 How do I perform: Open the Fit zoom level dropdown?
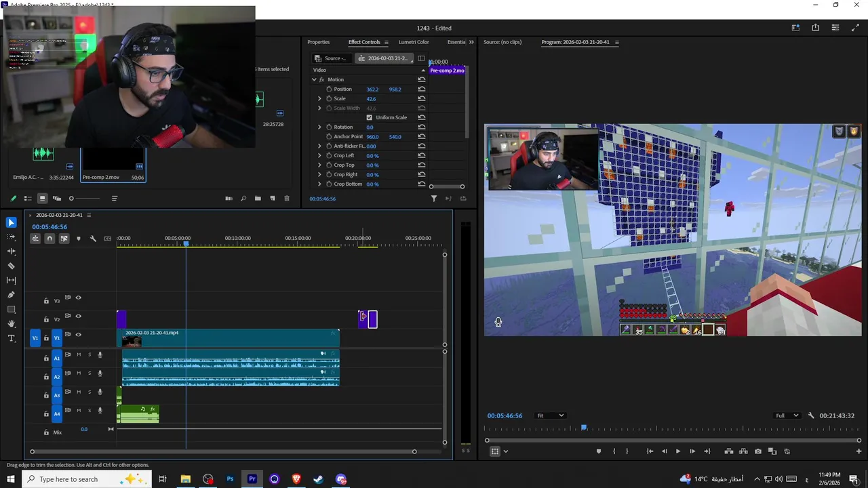click(550, 415)
